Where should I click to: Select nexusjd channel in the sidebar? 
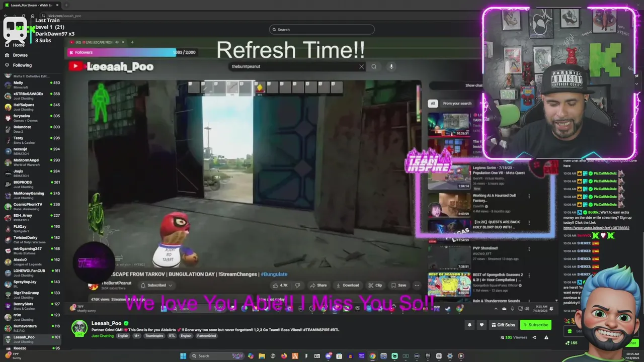pyautogui.click(x=32, y=151)
